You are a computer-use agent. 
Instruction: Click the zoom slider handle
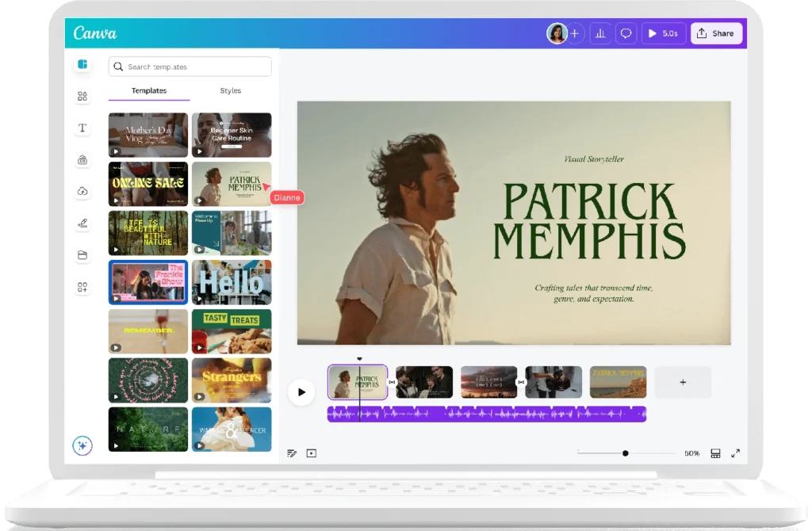click(x=626, y=453)
